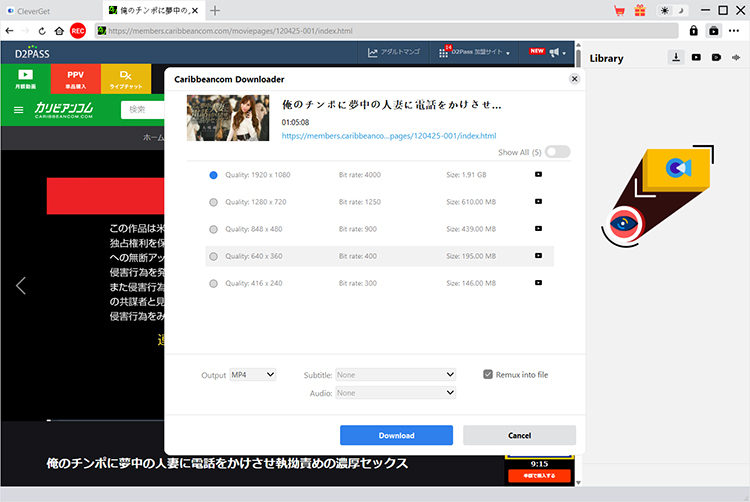Click the previous arrow on video page
This screenshot has width=750, height=502.
21,286
